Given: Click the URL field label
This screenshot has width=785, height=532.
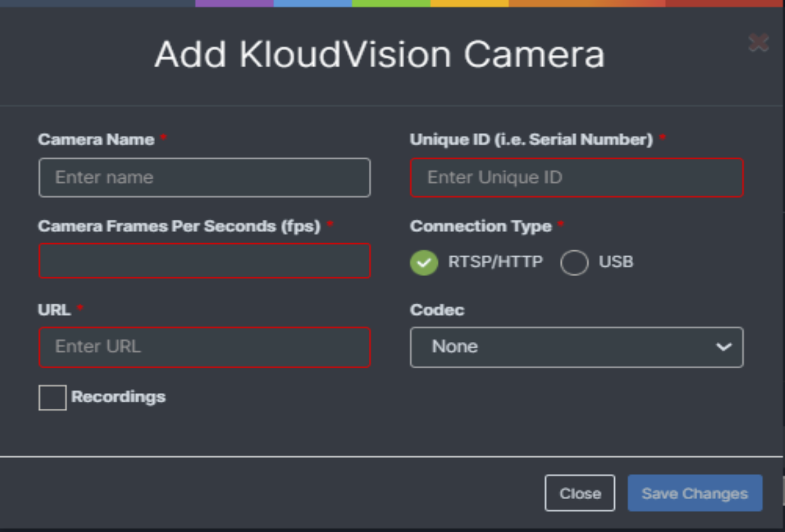Looking at the screenshot, I should click(x=54, y=310).
